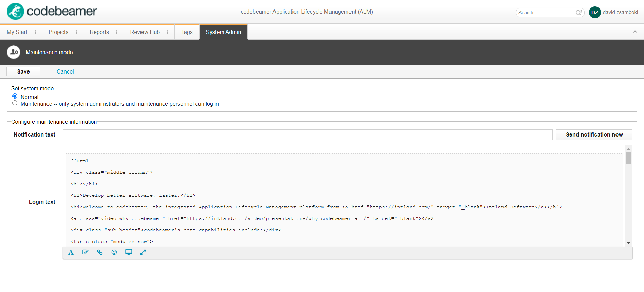Send notification now
Viewport: 644px width, 292px height.
594,134
